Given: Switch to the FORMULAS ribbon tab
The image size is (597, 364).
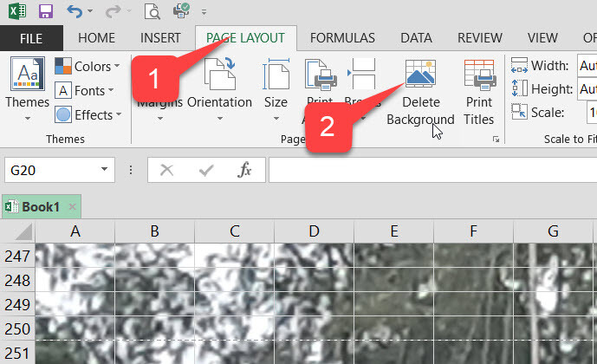Looking at the screenshot, I should [x=342, y=38].
